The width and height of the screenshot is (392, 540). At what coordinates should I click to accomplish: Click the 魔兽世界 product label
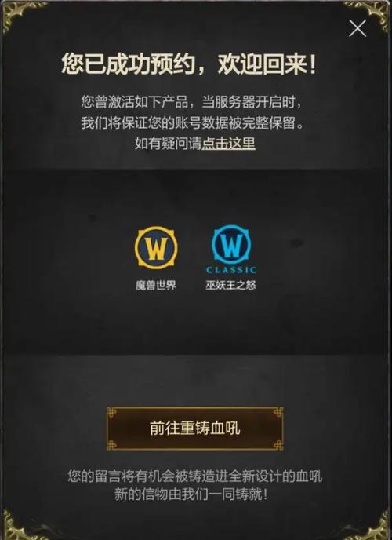[x=156, y=285]
